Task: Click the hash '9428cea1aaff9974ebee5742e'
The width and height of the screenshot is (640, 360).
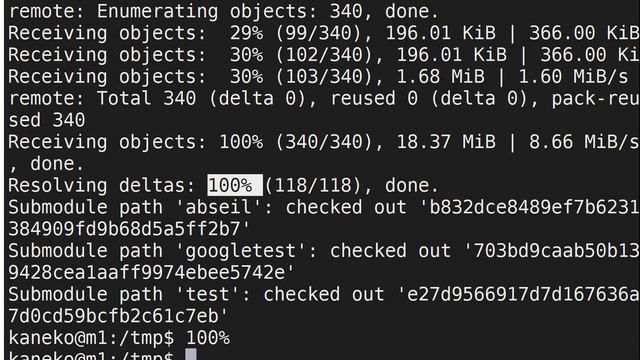Action: [x=147, y=273]
